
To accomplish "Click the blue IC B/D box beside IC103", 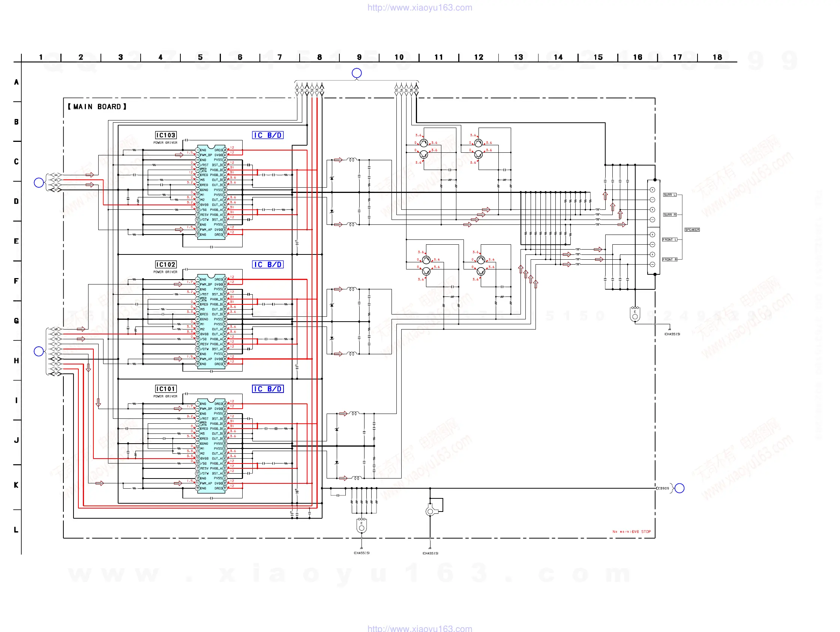I will pos(268,135).
